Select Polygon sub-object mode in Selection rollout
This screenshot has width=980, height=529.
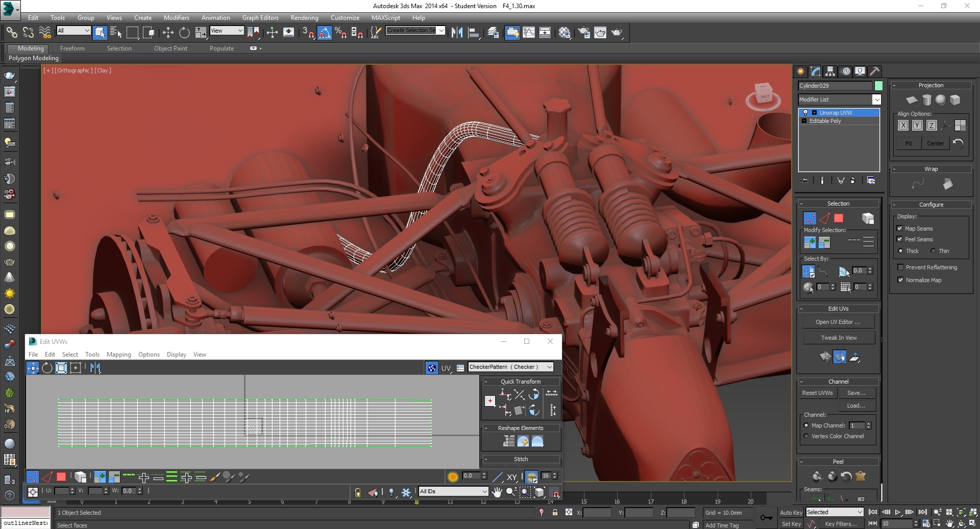(839, 218)
